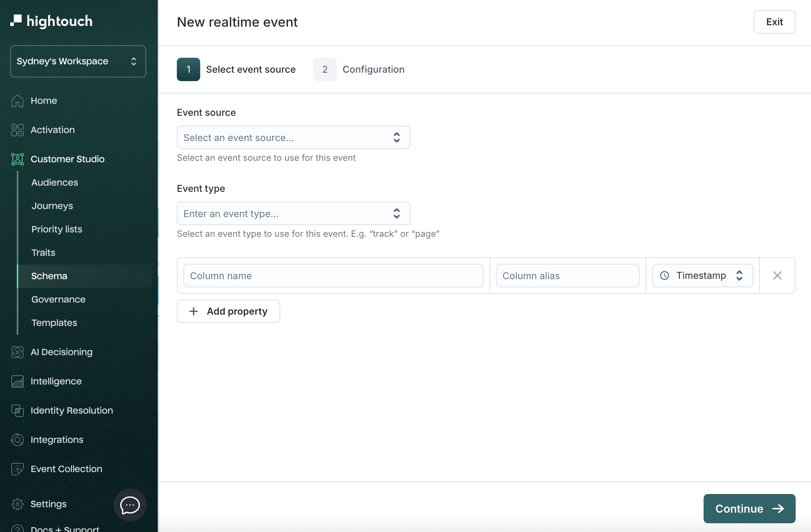Click 'Select an event source to use' hint
This screenshot has height=532, width=811.
click(x=266, y=158)
